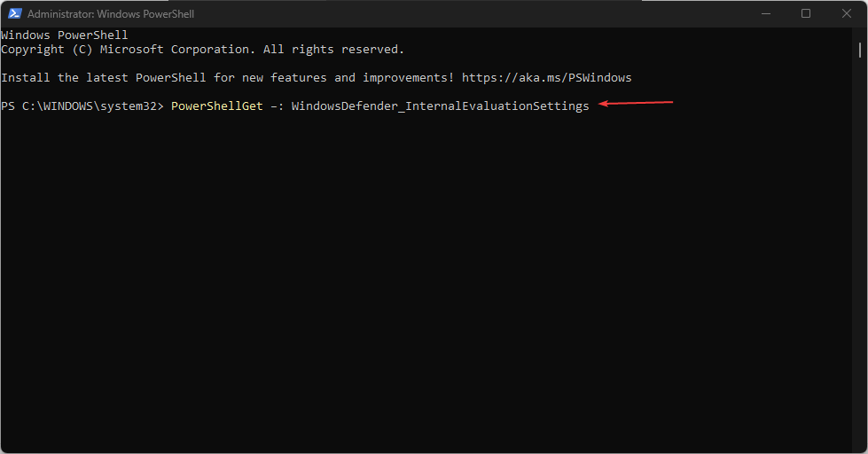Click the "Administrator: Windows PowerShell" title text
868x454 pixels.
click(x=111, y=14)
